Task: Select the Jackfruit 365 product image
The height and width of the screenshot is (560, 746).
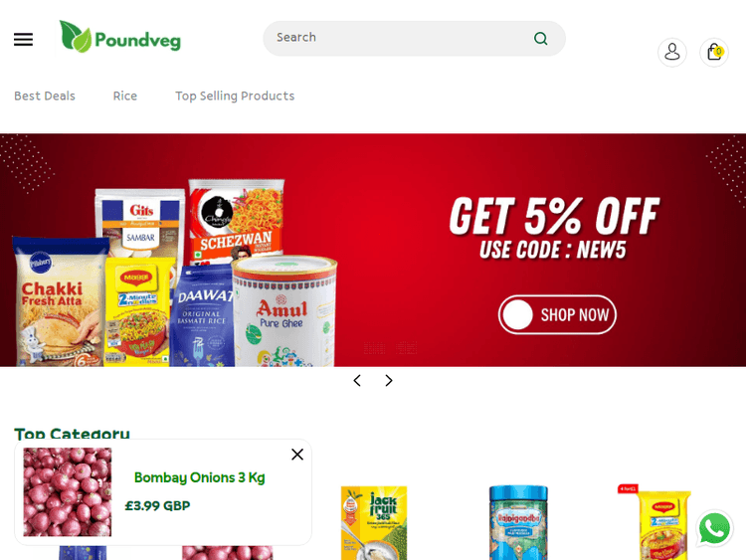Action: point(374,522)
